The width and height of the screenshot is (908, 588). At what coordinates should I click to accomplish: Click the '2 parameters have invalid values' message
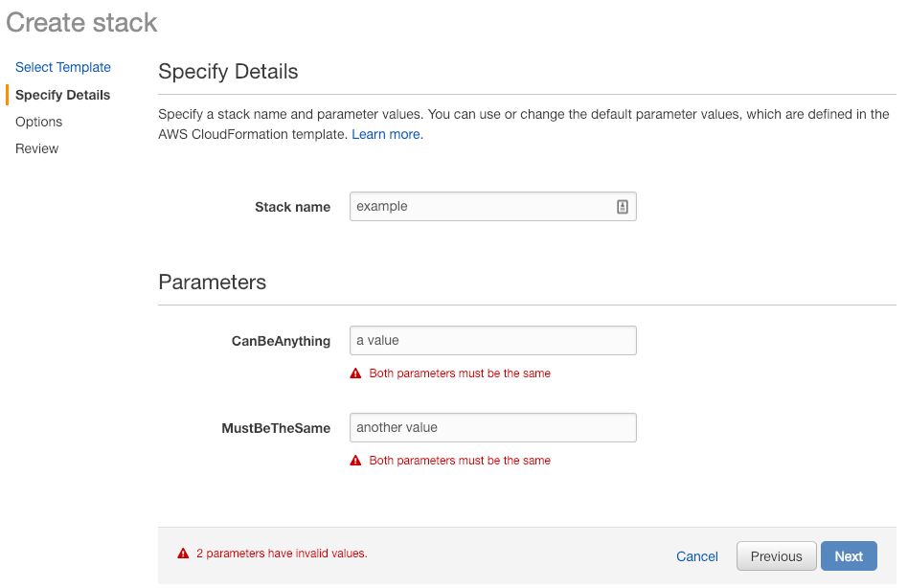click(x=282, y=554)
